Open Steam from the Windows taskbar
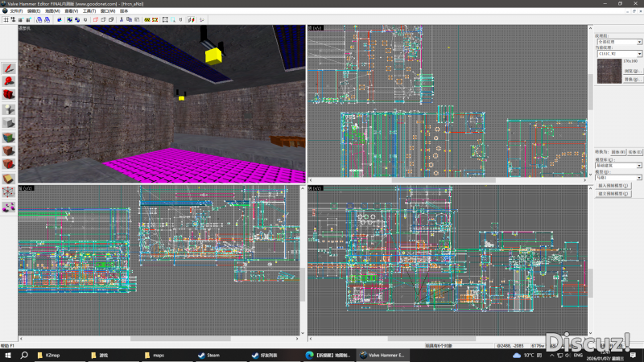This screenshot has width=644, height=362. 208,355
